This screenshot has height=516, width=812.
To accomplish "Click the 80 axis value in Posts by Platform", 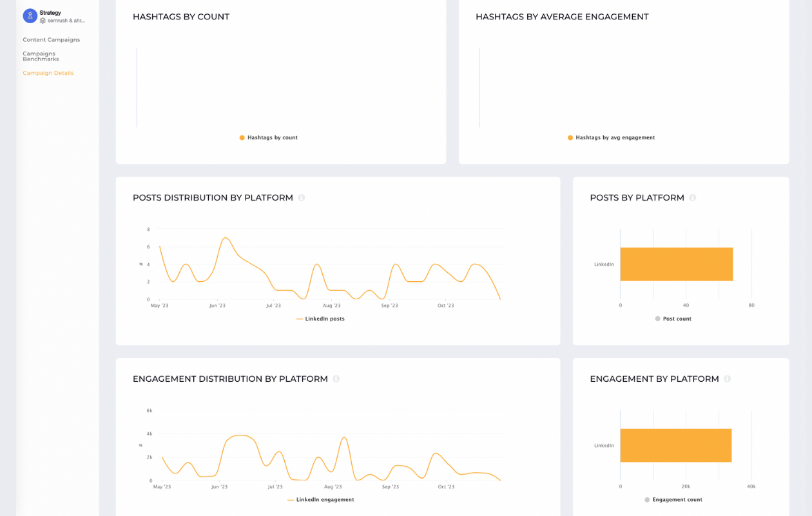I will (751, 306).
